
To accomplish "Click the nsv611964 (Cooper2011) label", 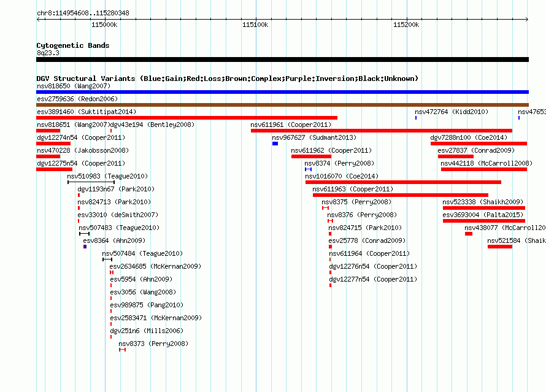I will (369, 253).
